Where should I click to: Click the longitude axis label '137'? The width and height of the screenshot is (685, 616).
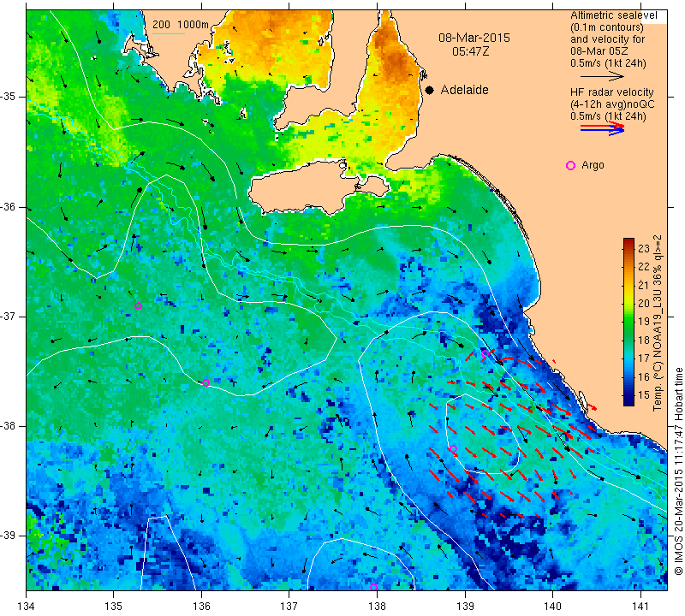(289, 606)
